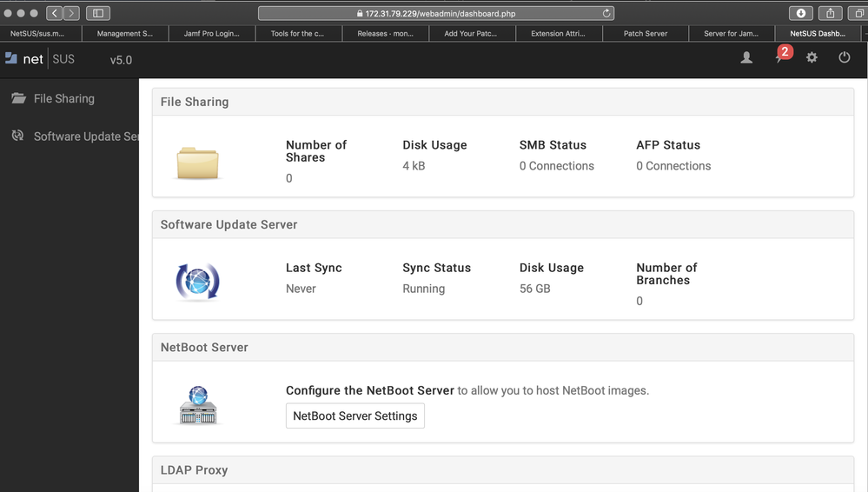Screen dimensions: 868x492
Task: Go forward with Safari forward arrow
Action: 71,13
